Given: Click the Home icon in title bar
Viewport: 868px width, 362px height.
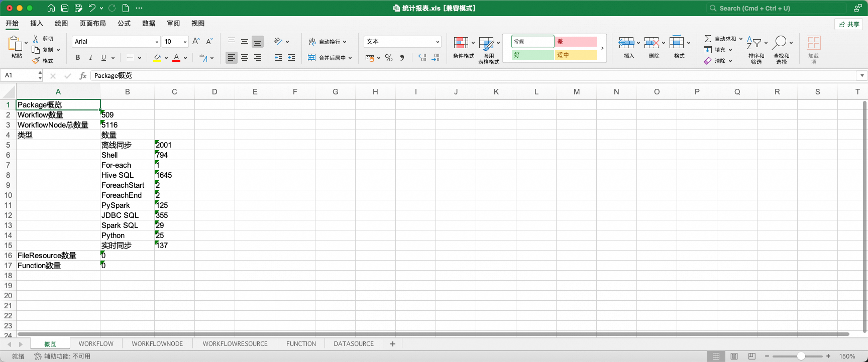Looking at the screenshot, I should click(51, 8).
